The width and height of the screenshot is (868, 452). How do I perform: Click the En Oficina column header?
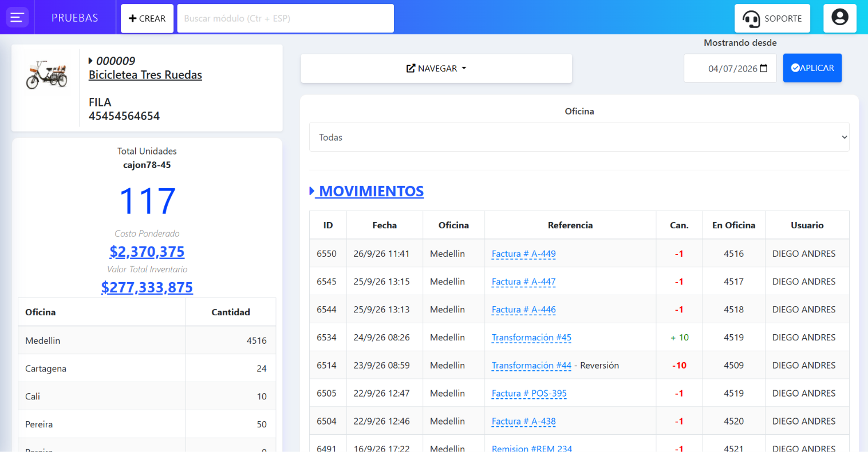click(x=733, y=225)
